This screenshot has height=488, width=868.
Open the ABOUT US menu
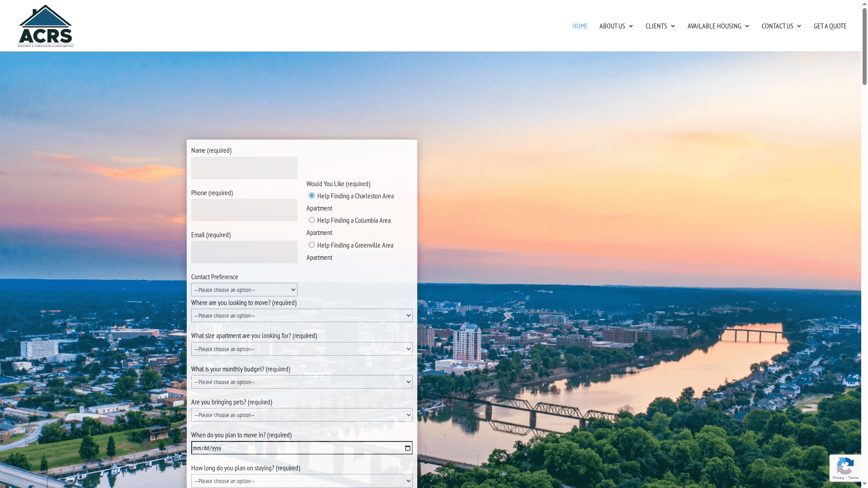[616, 26]
